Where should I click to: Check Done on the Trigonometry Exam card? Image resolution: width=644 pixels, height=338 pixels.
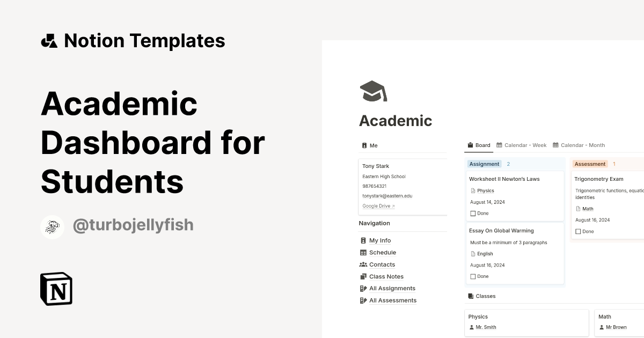click(577, 231)
